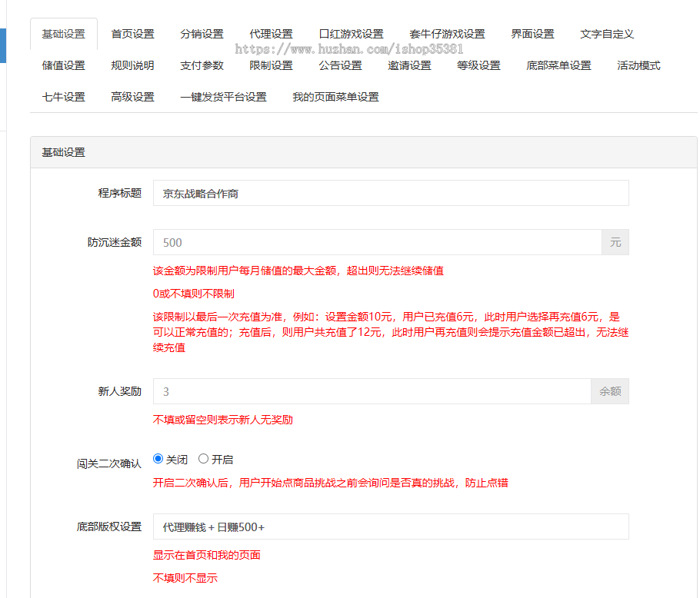This screenshot has height=598, width=700.
Task: Open the 底部菜单设置 tab
Action: (x=558, y=65)
